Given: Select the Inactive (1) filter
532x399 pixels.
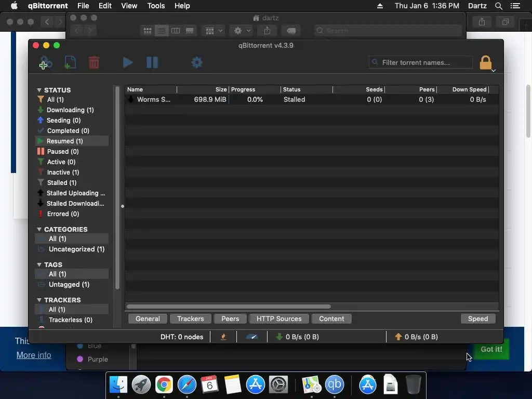Looking at the screenshot, I should tap(72, 172).
